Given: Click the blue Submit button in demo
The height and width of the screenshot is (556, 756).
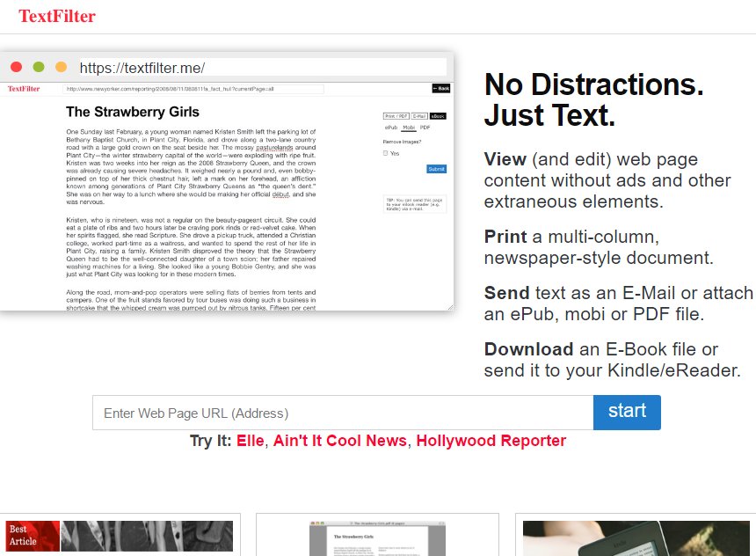Looking at the screenshot, I should point(436,169).
